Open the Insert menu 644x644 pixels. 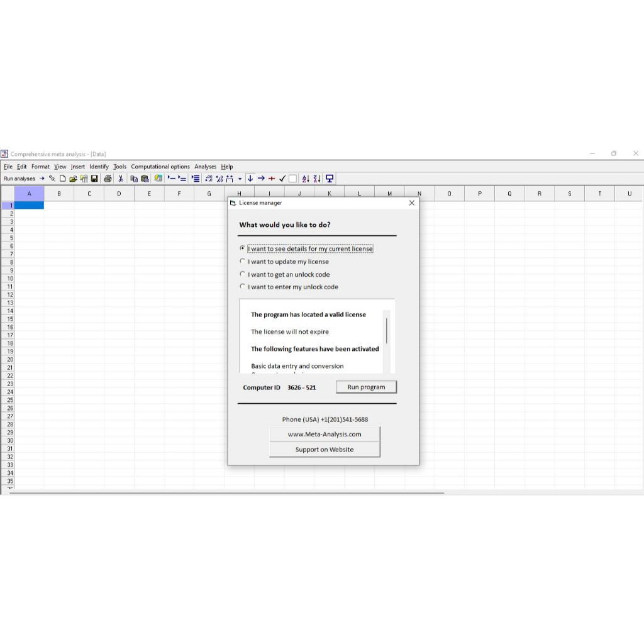(77, 167)
